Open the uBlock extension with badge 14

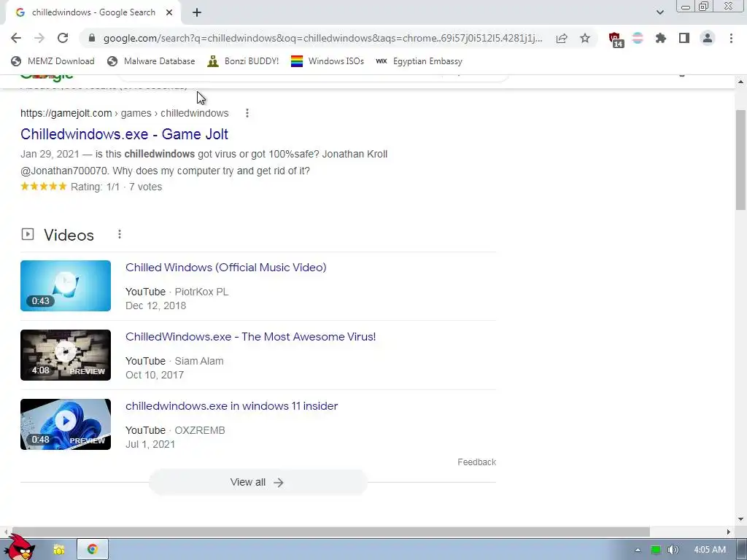coord(616,39)
